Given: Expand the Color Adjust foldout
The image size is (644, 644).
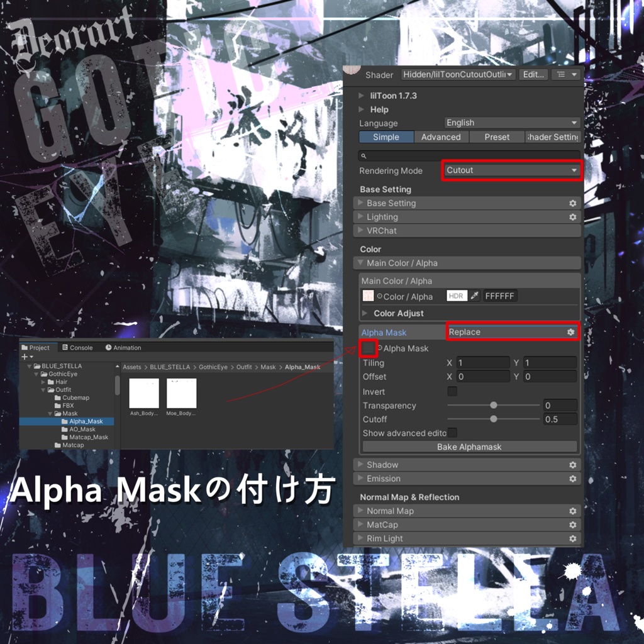Looking at the screenshot, I should (364, 313).
